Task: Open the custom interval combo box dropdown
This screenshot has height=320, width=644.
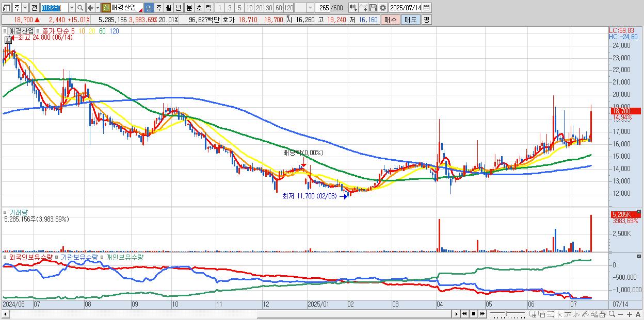Action: (310, 8)
